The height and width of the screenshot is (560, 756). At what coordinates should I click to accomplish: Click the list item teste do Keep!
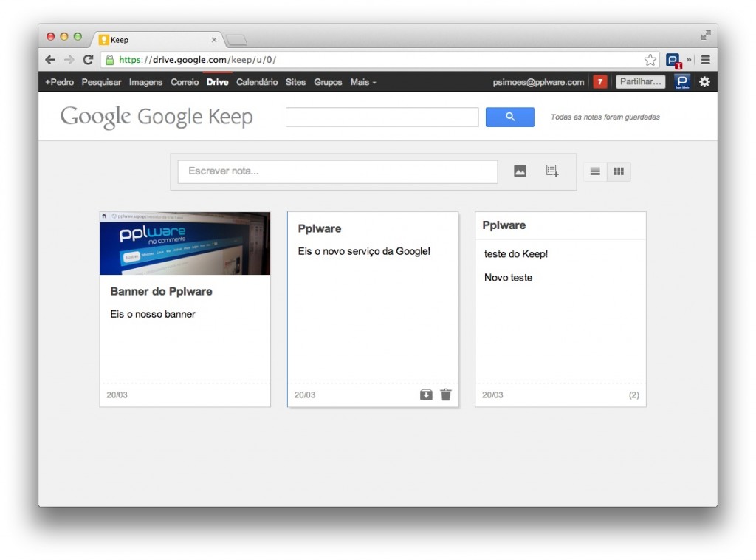[x=516, y=254]
